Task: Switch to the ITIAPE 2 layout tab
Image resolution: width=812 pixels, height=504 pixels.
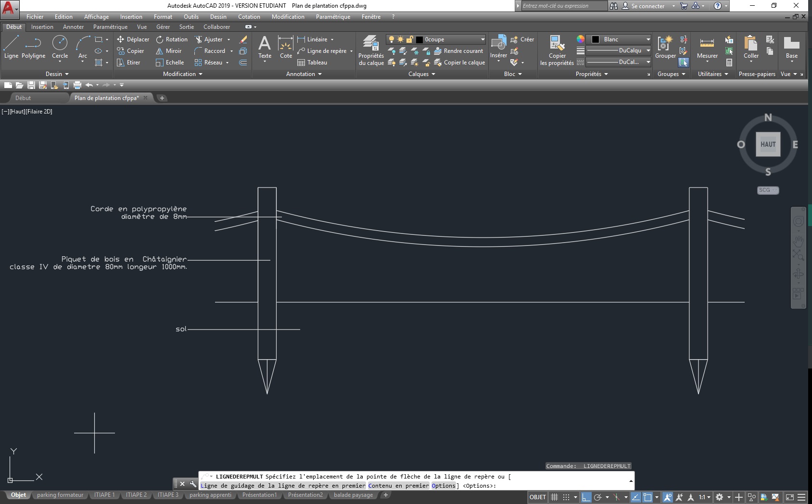Action: click(x=136, y=495)
